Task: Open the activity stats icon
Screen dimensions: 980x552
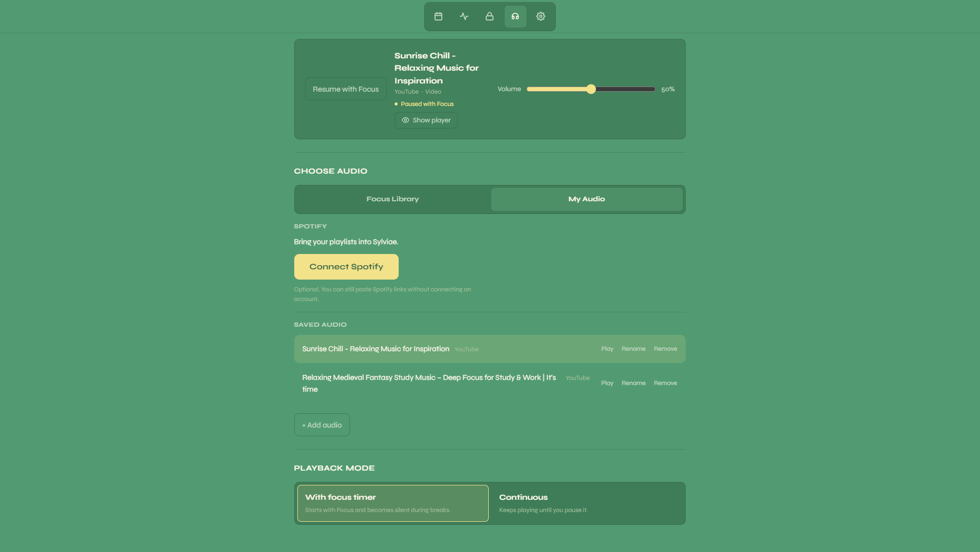Action: (x=464, y=16)
